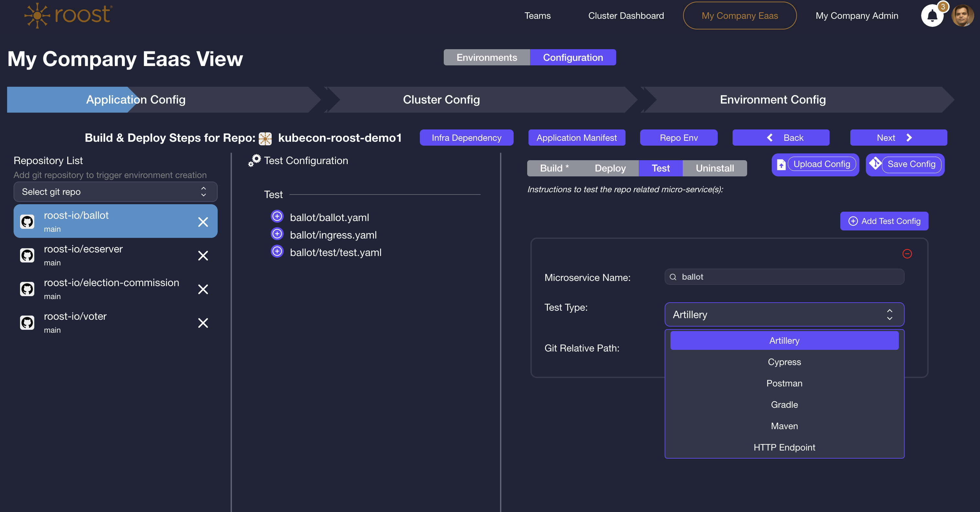Remove roost-io/election-commission repository with X
This screenshot has width=980, height=512.
(203, 289)
